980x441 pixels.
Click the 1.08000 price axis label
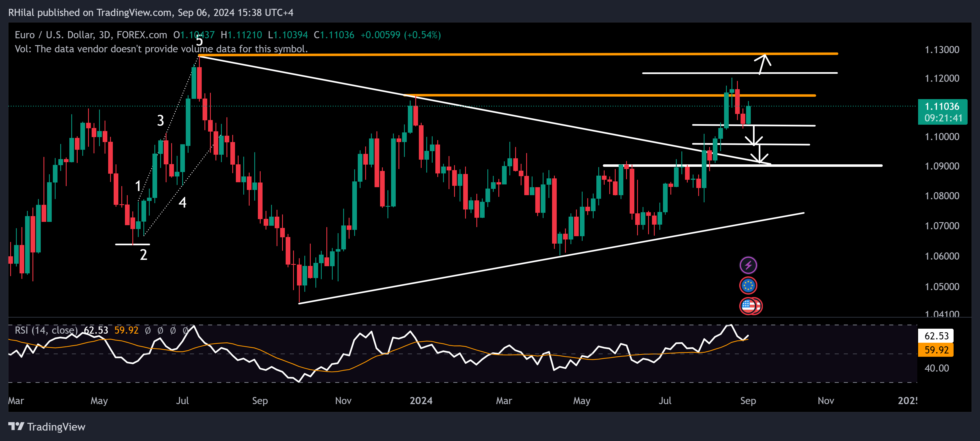click(942, 196)
